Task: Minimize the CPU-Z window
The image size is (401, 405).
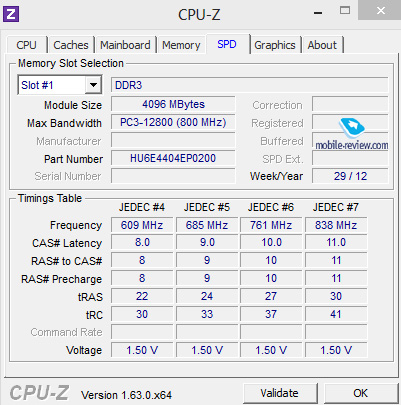Action: pyautogui.click(x=318, y=13)
